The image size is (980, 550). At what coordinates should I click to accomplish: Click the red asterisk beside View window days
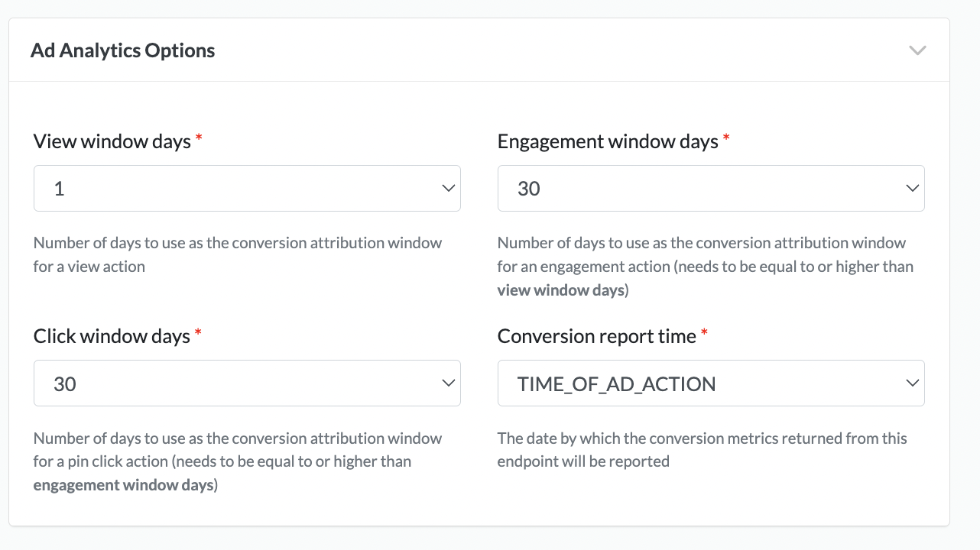[x=200, y=138]
